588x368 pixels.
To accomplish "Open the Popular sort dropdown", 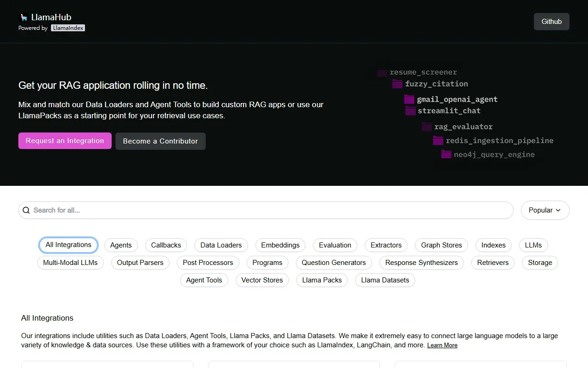I will 545,210.
